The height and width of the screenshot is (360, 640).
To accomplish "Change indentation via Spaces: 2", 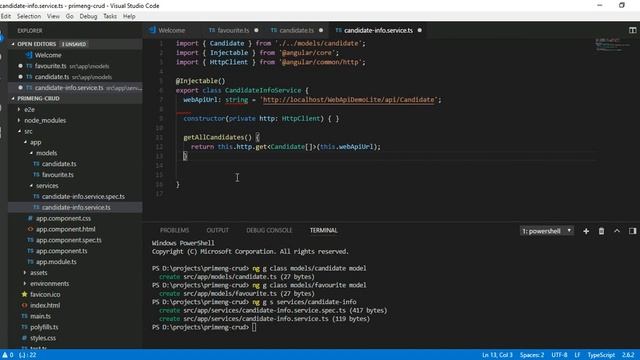I will (x=532, y=355).
